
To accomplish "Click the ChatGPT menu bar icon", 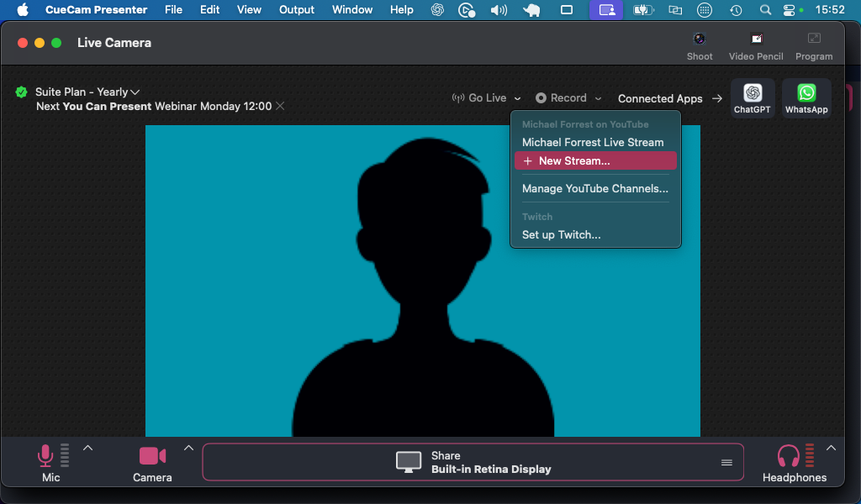I will 437,10.
